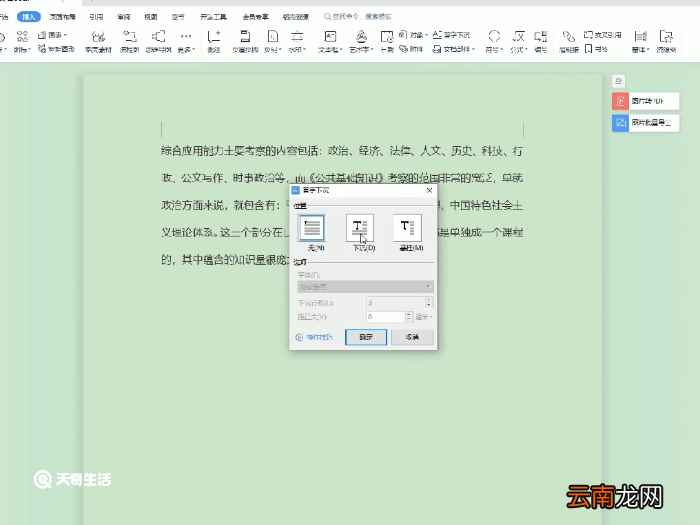Click the command search box
The image size is (700, 525).
coord(358,17)
